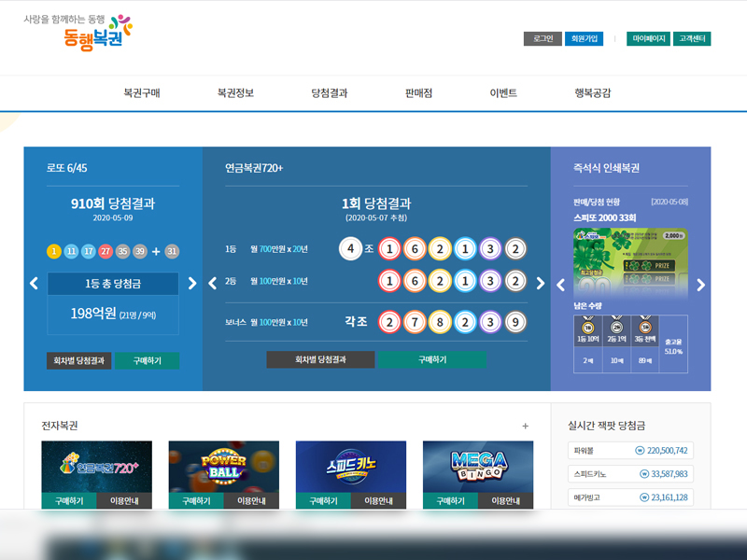
Task: Click bonus Lotto ball number 31
Action: [x=172, y=251]
